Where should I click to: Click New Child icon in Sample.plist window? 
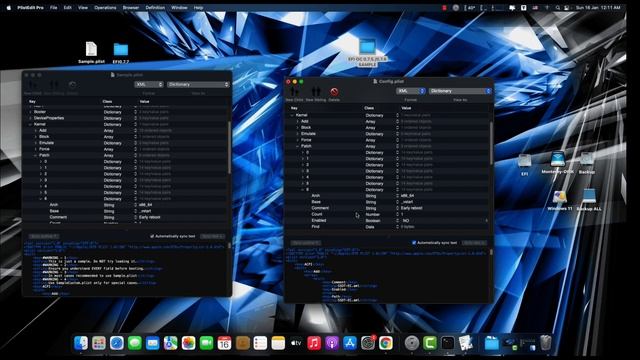click(33, 85)
